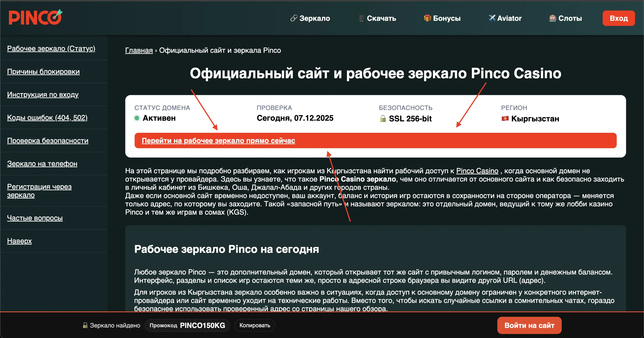644x338 pixels.
Task: Open the Бонусы menu item
Action: [447, 18]
